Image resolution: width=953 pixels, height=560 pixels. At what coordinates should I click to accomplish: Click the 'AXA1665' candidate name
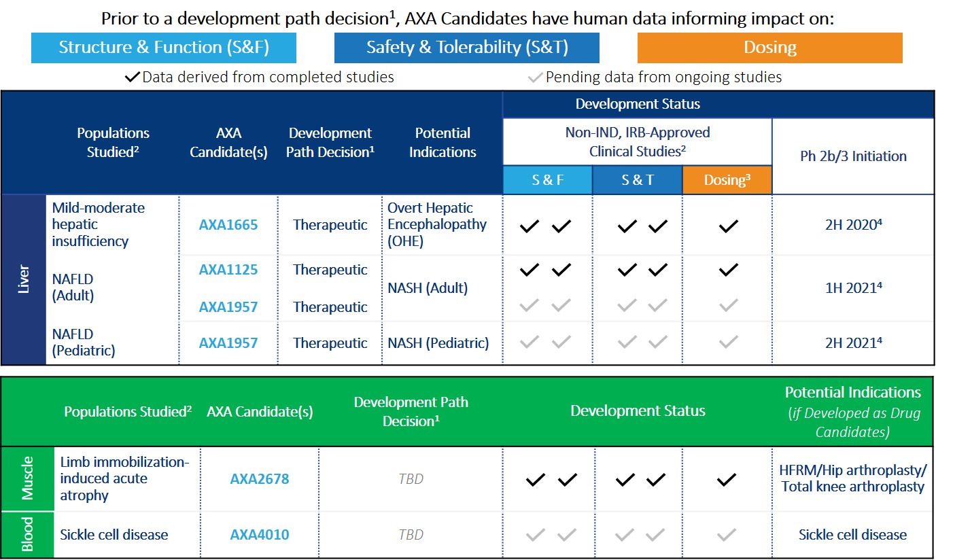pos(228,225)
